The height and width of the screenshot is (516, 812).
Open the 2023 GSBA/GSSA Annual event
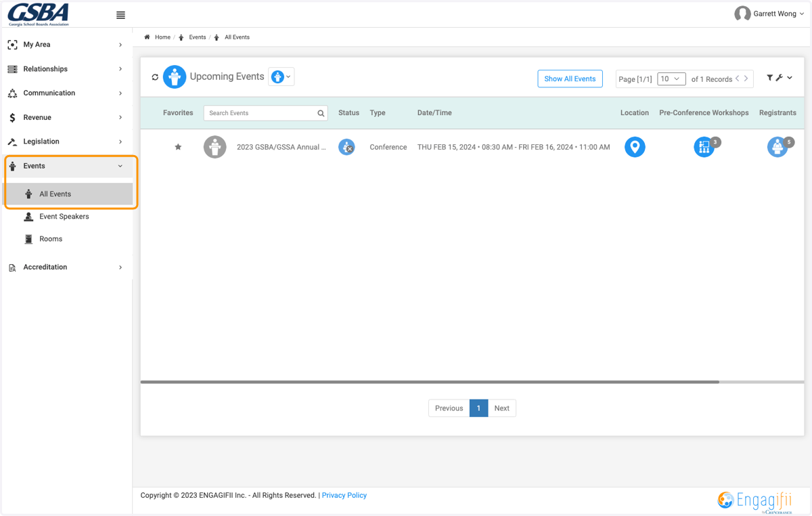[281, 147]
